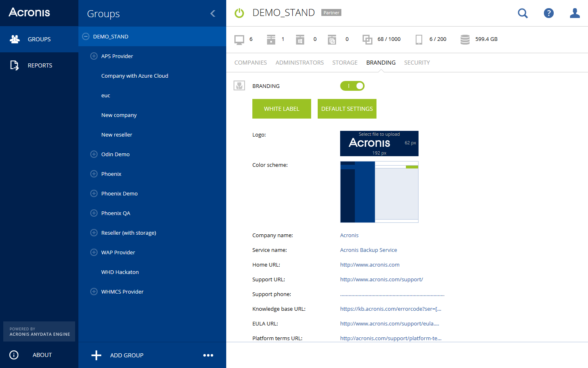
Task: Click the About info icon
Action: click(14, 355)
